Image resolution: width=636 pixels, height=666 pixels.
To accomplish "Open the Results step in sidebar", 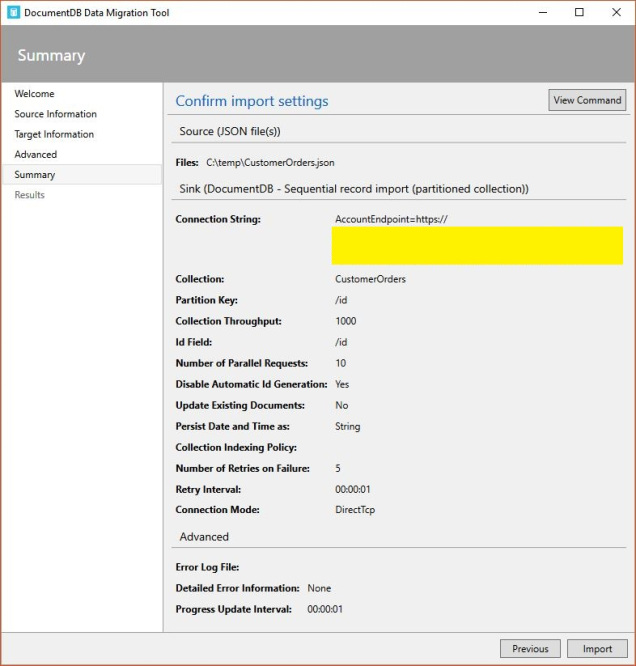I will (29, 195).
